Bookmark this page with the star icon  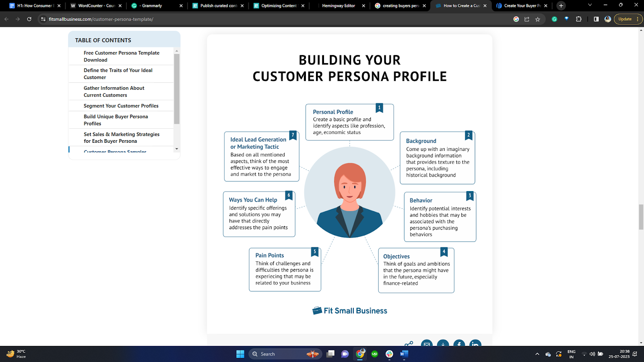click(538, 19)
